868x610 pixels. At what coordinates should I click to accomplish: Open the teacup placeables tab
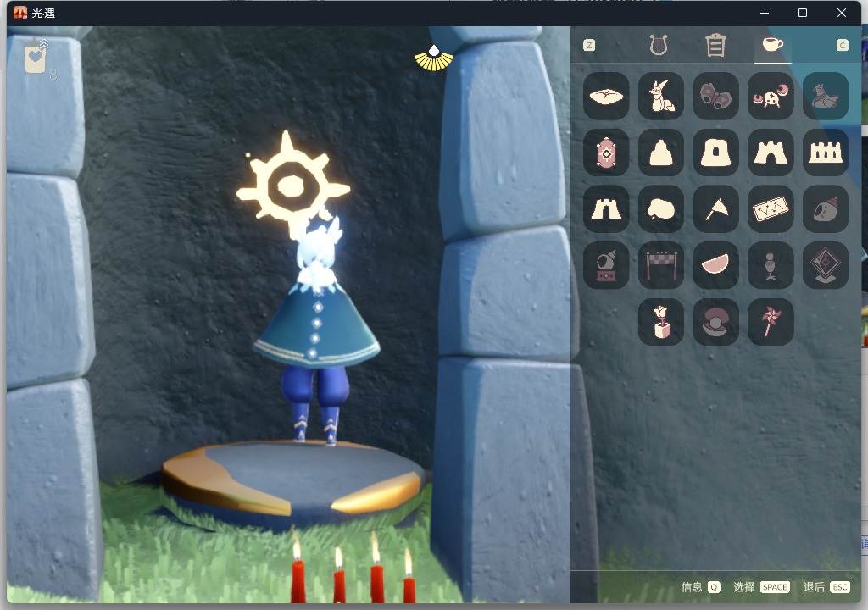coord(773,44)
